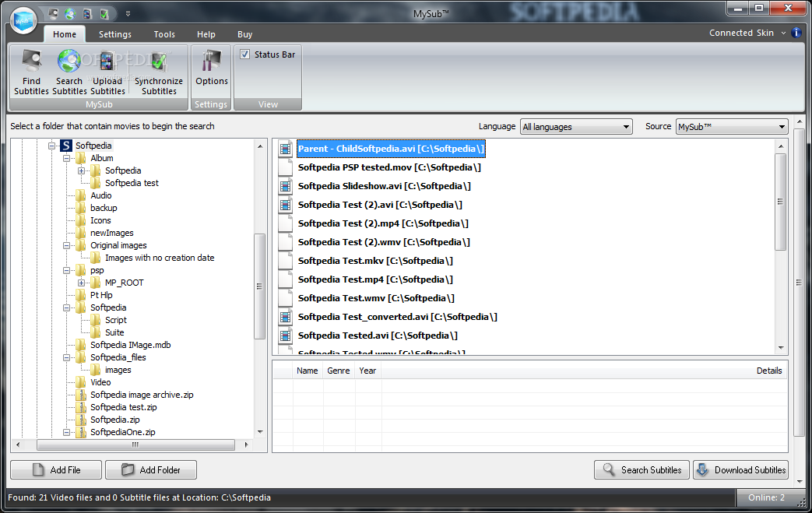Click the Add Folder button
The image size is (812, 513).
[x=151, y=470]
